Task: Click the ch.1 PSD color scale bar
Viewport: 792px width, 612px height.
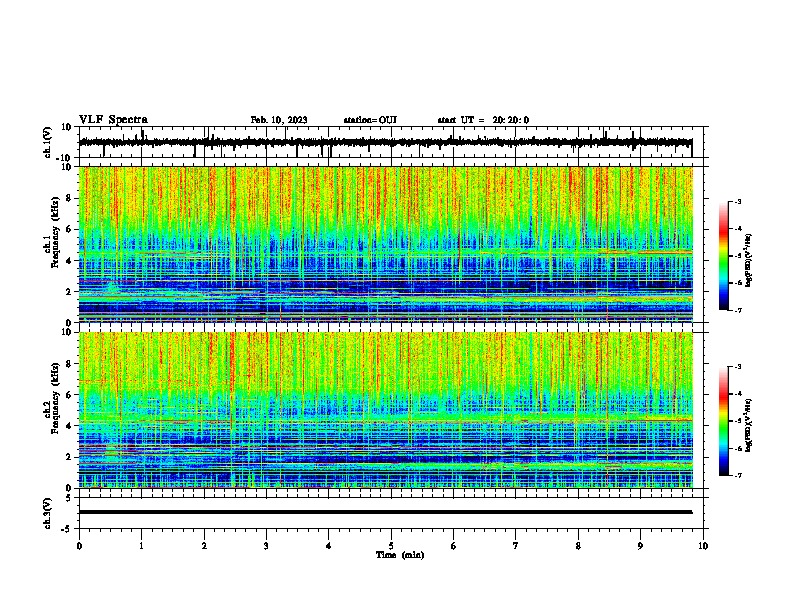Action: pyautogui.click(x=723, y=256)
